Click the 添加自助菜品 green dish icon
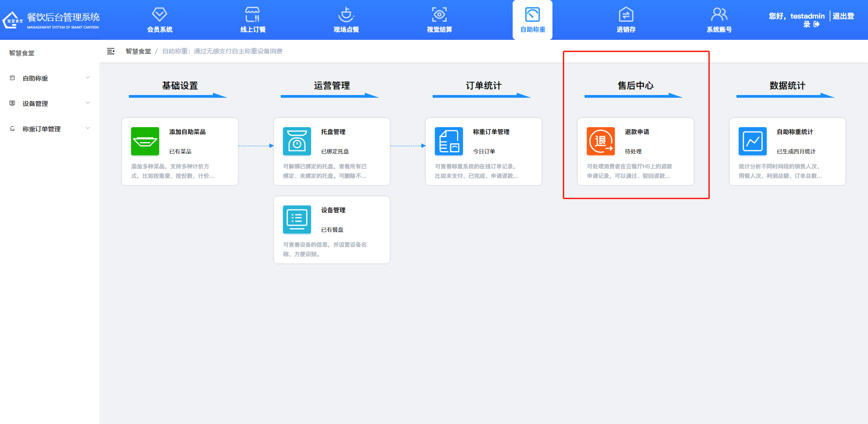 click(145, 141)
